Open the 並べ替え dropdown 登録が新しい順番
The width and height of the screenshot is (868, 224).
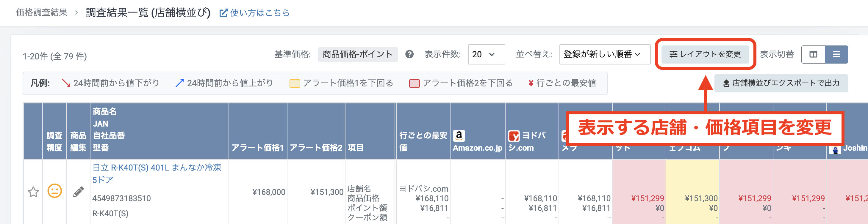(604, 54)
